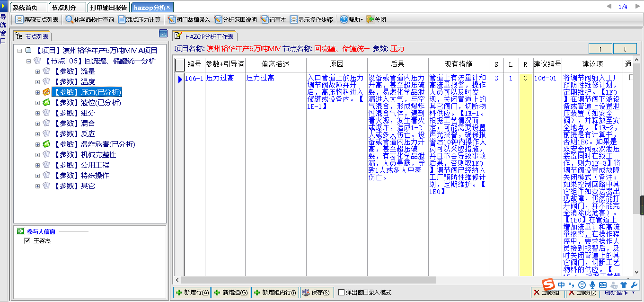Click the 新增行(A) button

(x=192, y=293)
